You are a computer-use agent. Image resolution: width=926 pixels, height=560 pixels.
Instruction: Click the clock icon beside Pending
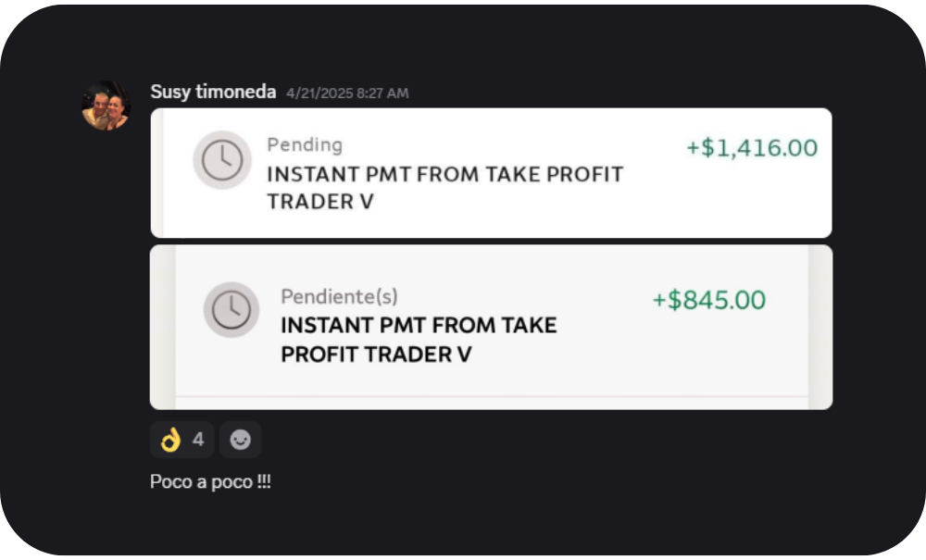tap(222, 160)
